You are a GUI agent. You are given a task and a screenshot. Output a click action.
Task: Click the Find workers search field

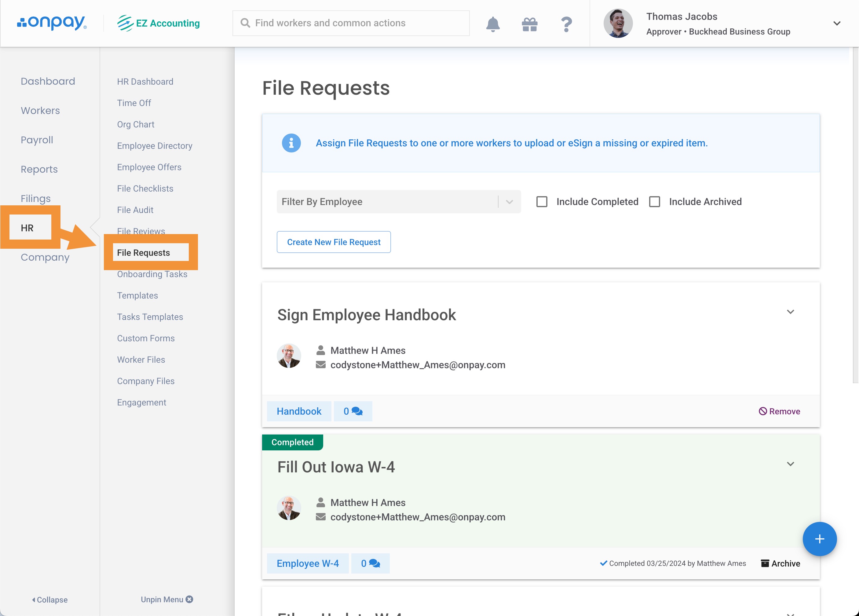coord(351,23)
